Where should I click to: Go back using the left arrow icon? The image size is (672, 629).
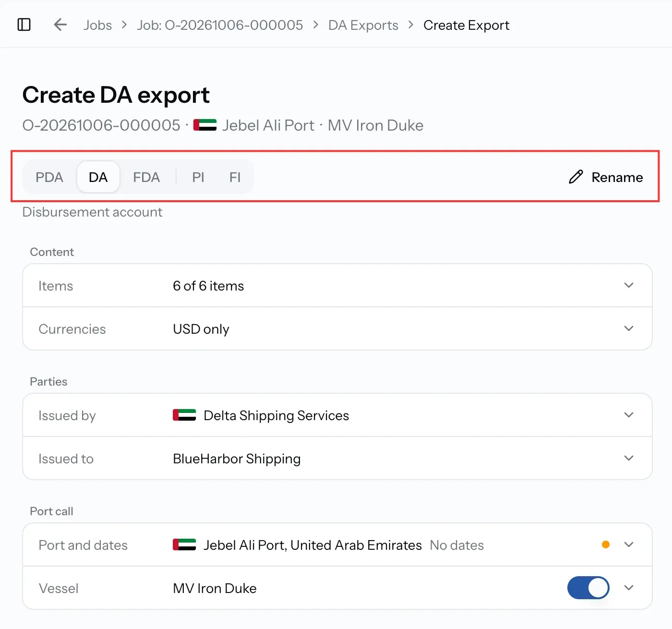(60, 24)
